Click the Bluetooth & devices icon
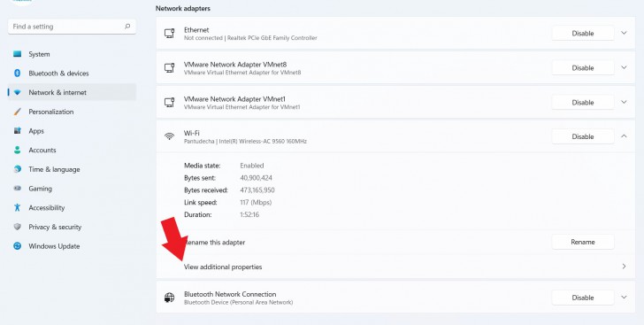644x325 pixels. pos(18,74)
